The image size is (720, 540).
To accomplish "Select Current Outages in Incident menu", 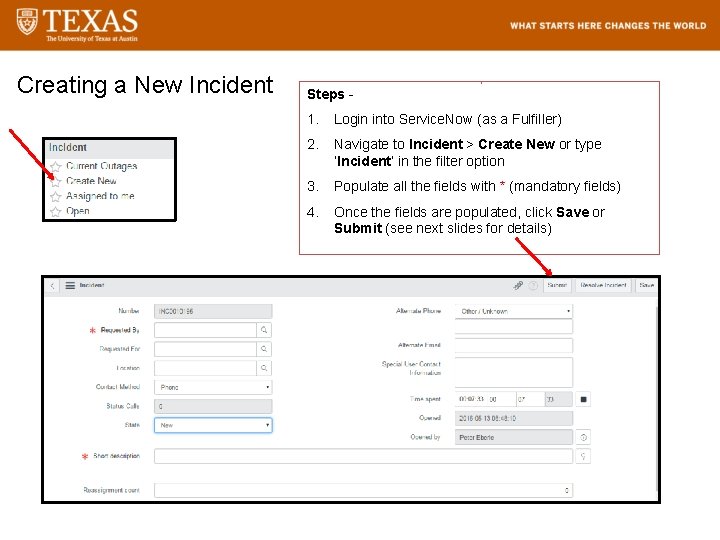I will point(101,166).
